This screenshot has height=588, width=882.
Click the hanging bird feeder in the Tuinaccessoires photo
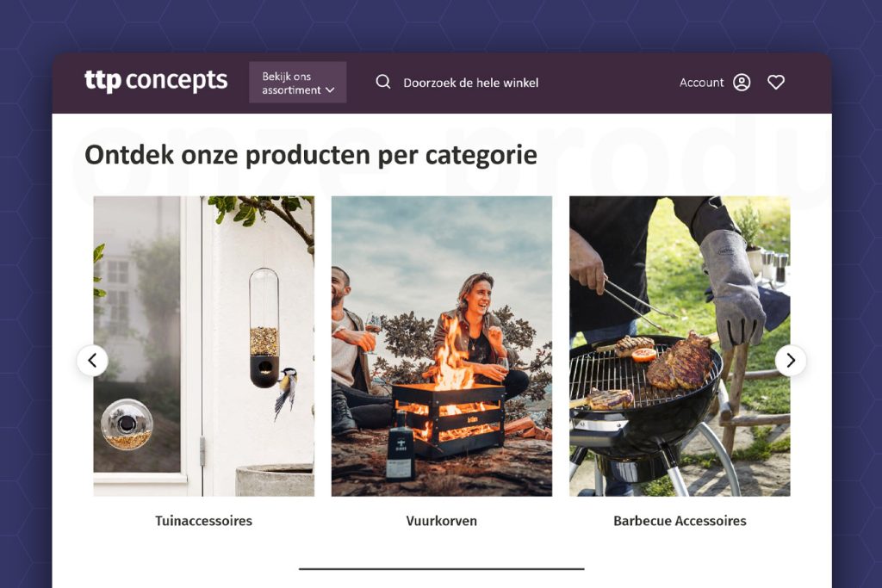pyautogui.click(x=264, y=328)
